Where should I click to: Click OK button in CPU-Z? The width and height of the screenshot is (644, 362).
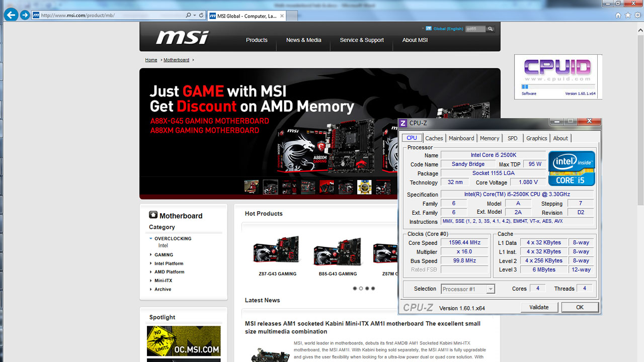(x=580, y=307)
